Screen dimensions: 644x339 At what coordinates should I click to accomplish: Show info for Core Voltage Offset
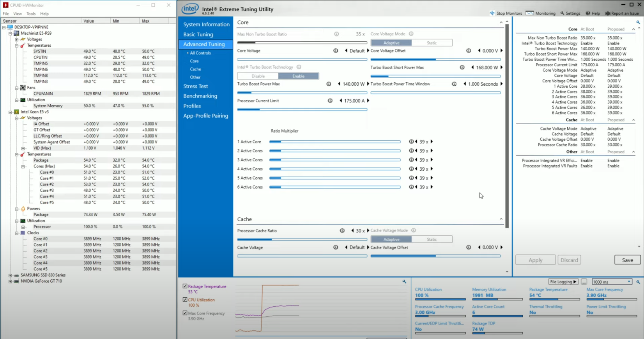pos(469,51)
